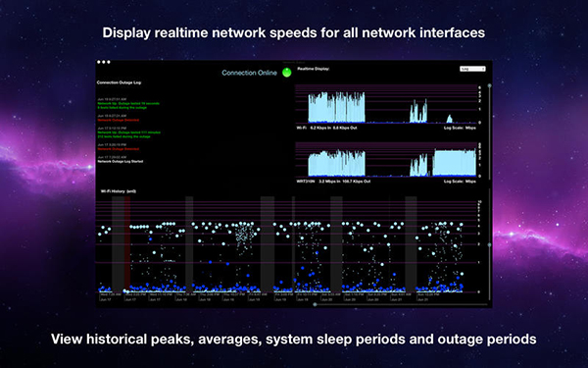
Task: Click the WRT310N realtime speed graph
Action: pyautogui.click(x=386, y=160)
